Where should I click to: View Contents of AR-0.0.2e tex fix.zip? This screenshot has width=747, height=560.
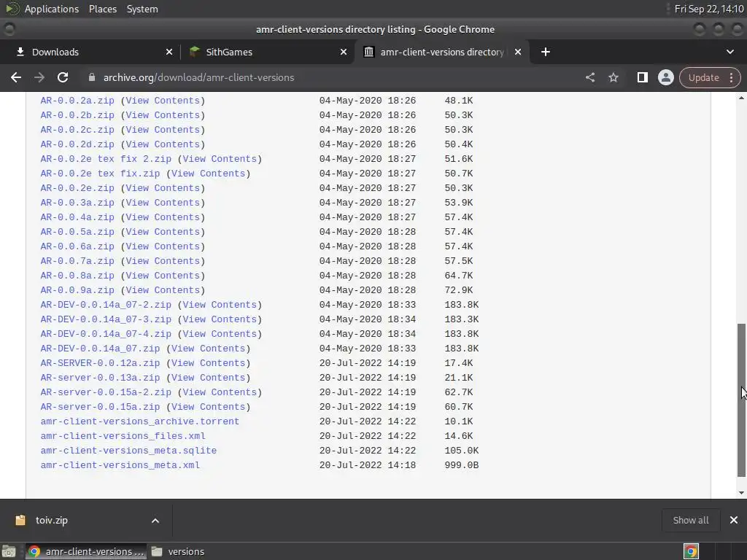pyautogui.click(x=208, y=174)
